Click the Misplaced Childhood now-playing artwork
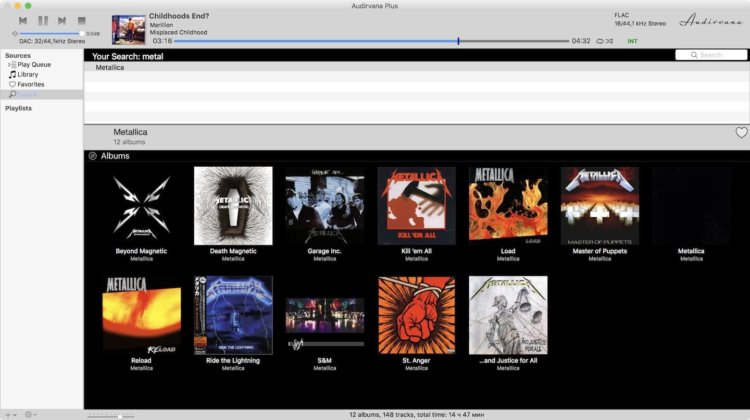750x420 pixels. 128,30
